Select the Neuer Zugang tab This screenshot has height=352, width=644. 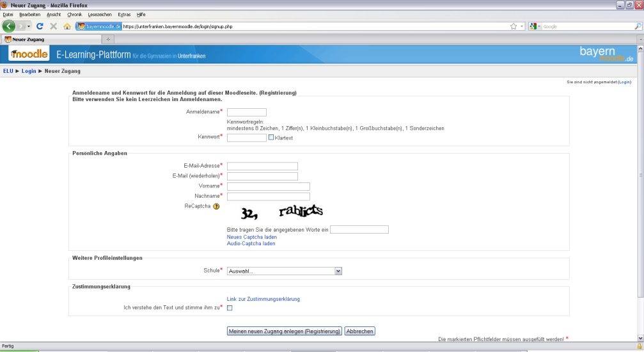pyautogui.click(x=51, y=40)
